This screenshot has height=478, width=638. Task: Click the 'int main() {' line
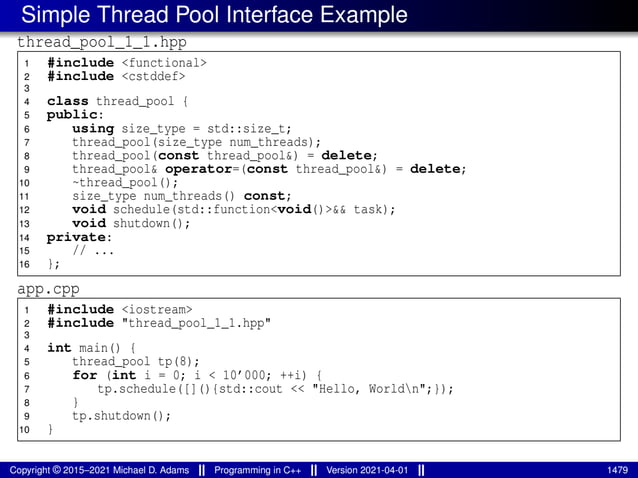[x=92, y=348]
